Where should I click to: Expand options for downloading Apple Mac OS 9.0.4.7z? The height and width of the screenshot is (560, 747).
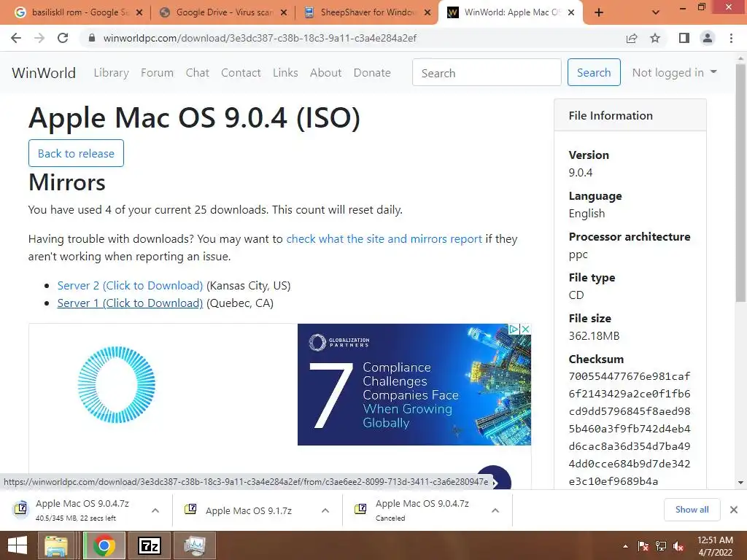click(155, 510)
